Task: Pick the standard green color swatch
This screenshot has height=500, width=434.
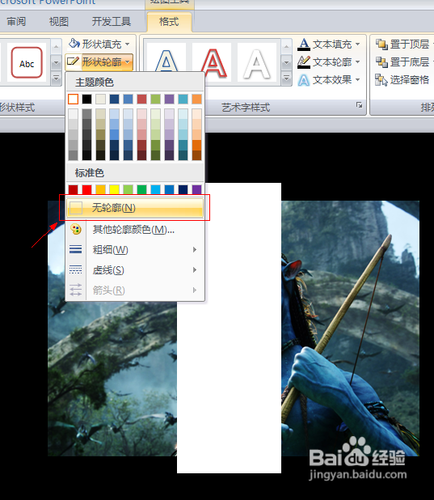Action: (x=142, y=190)
